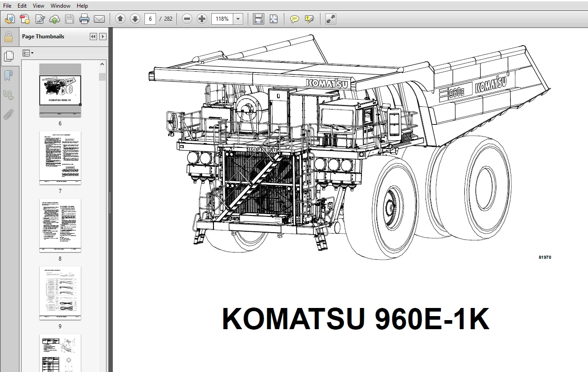Go to next page with down arrow

(135, 19)
